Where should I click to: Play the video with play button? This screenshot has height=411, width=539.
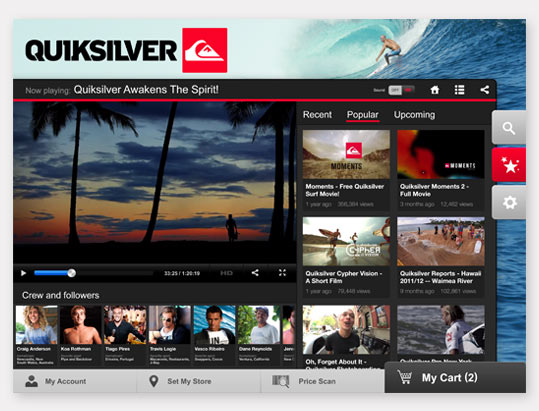[23, 273]
